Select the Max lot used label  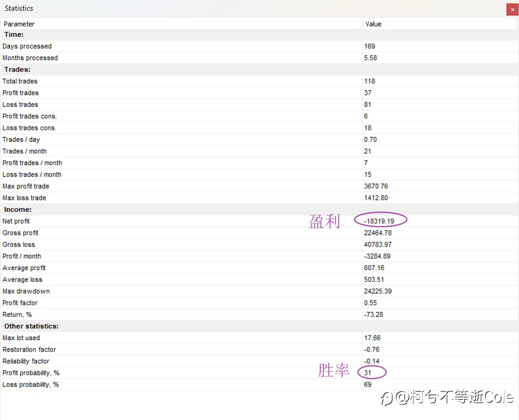pos(21,338)
